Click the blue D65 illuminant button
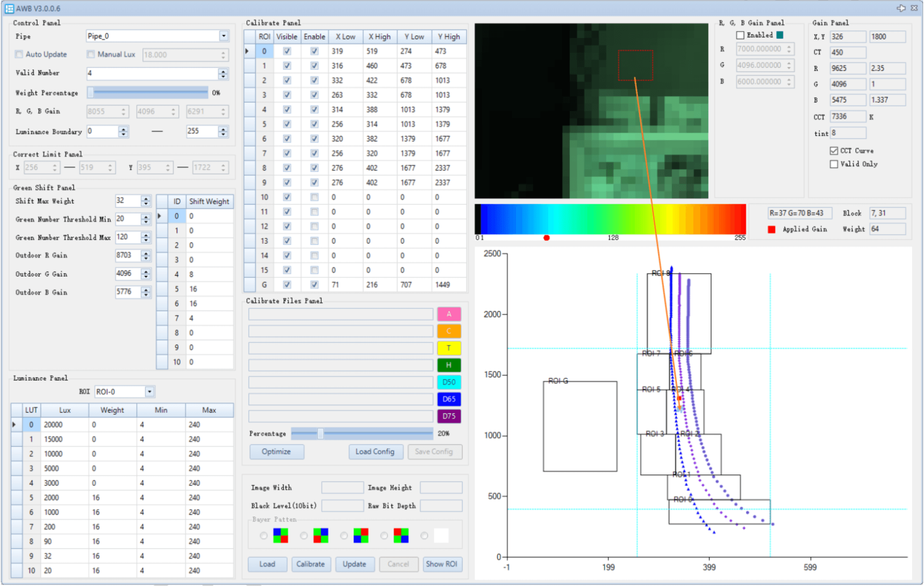924x586 pixels. [449, 399]
